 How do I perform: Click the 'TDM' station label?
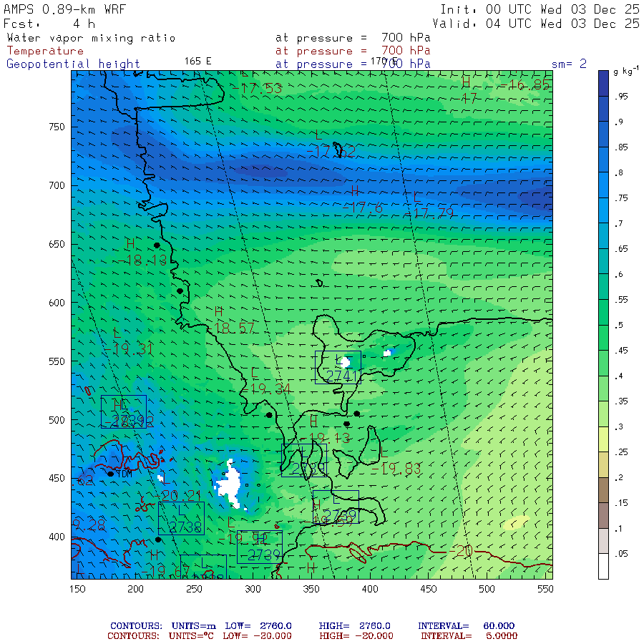pyautogui.click(x=125, y=474)
